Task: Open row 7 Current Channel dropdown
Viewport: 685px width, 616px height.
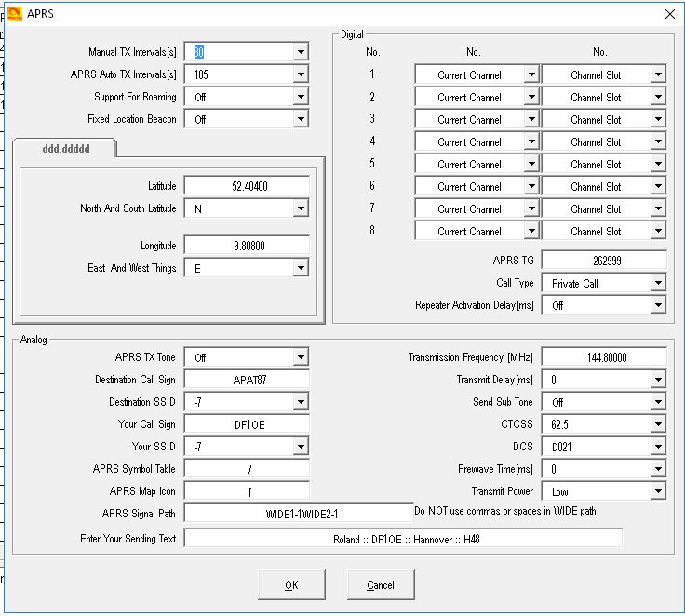Action: click(531, 208)
